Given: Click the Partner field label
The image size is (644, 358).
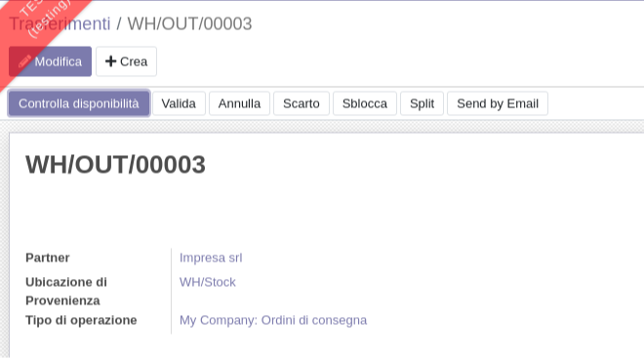Looking at the screenshot, I should point(48,258).
